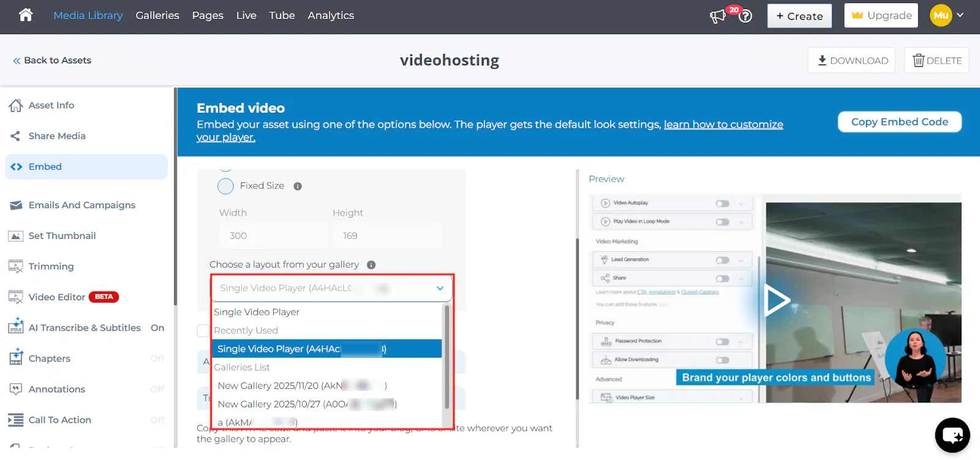Screen dimensions: 980x460
Task: Copy Embed Code button
Action: coord(899,122)
